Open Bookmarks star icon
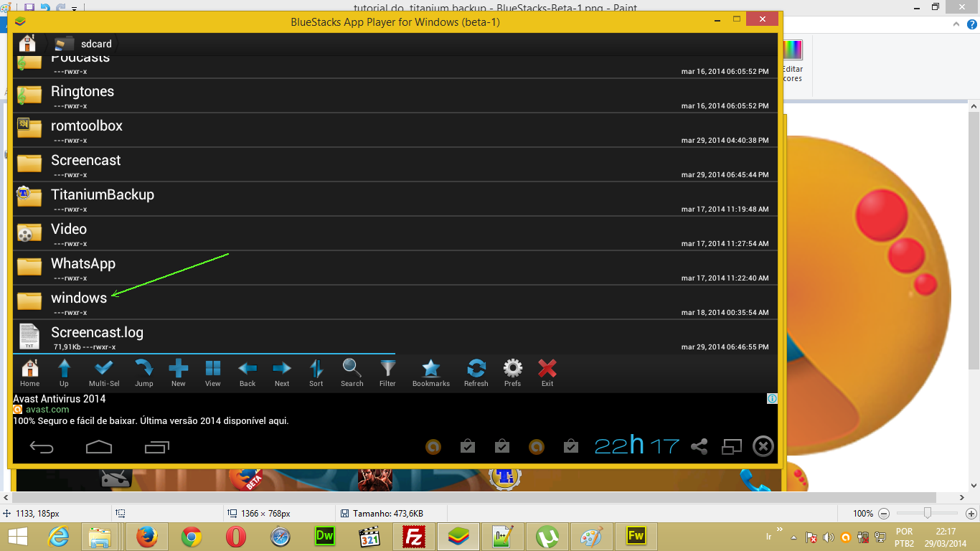 431,373
